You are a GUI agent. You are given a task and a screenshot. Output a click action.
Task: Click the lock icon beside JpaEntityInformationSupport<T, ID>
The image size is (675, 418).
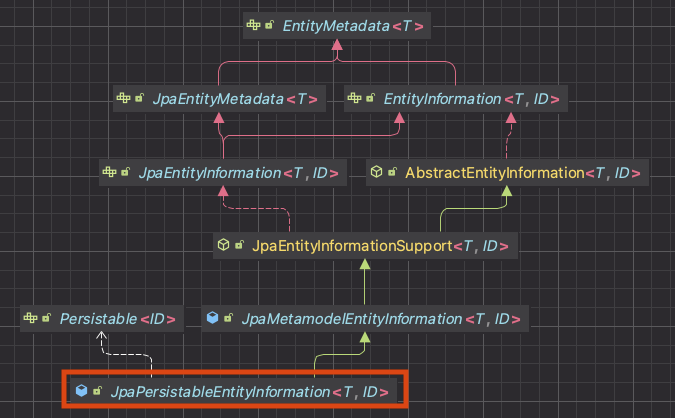tap(239, 245)
